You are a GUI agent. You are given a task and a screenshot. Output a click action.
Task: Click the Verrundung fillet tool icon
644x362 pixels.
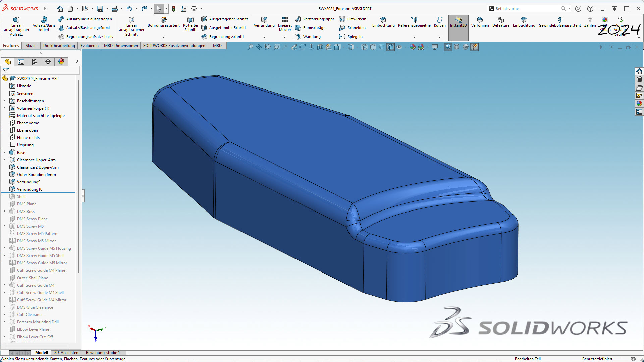(x=264, y=20)
